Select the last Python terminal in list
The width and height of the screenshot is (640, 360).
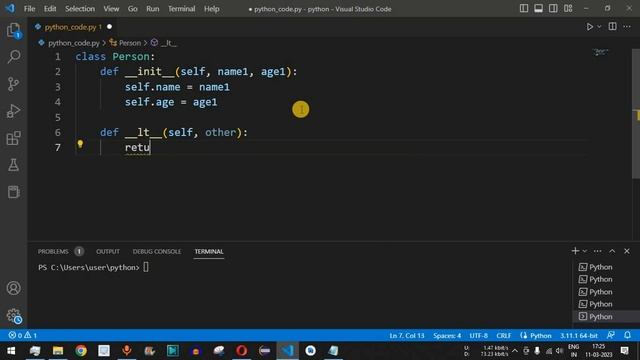[x=600, y=316]
